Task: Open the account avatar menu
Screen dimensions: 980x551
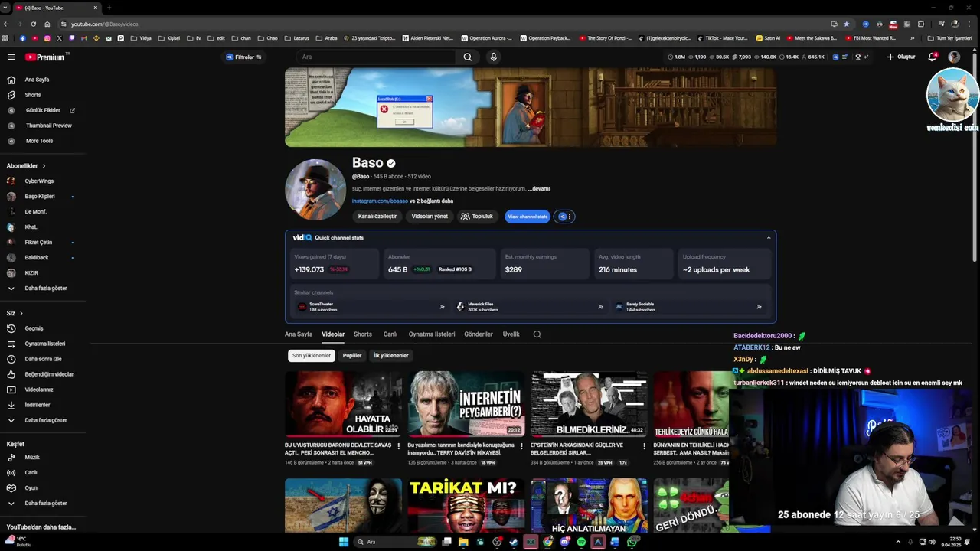Action: click(x=954, y=57)
